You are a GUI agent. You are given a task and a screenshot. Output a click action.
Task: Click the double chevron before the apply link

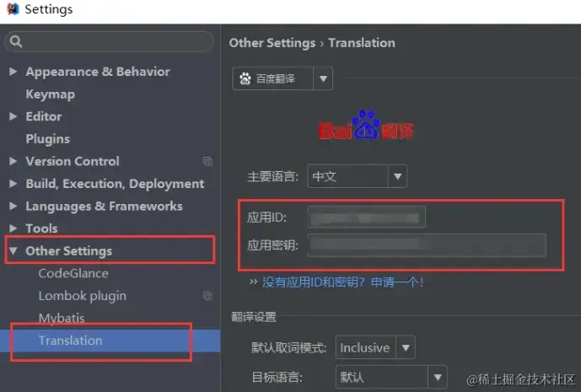click(x=254, y=282)
